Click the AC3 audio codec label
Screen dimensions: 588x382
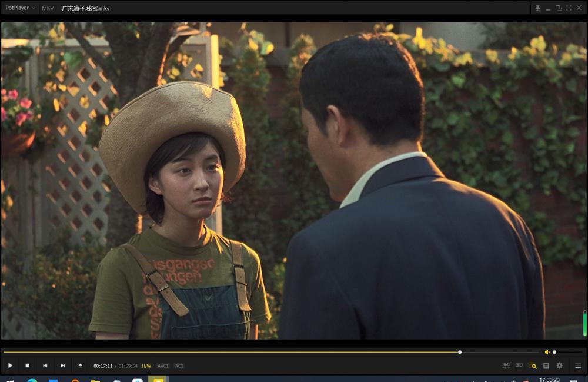point(179,366)
